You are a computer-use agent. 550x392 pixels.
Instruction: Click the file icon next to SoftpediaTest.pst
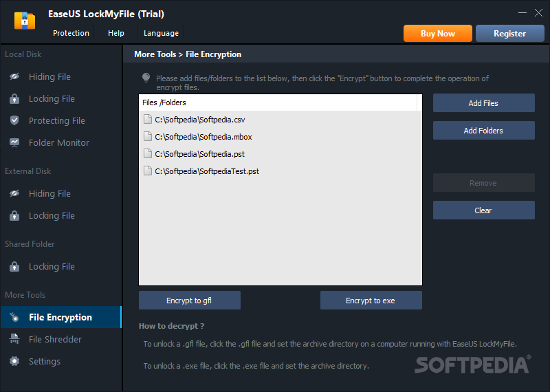coord(148,171)
